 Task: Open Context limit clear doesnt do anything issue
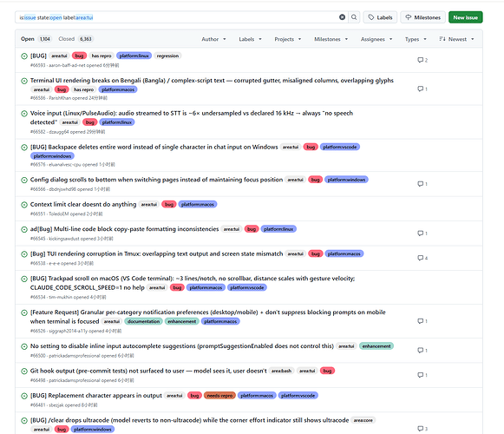point(83,204)
